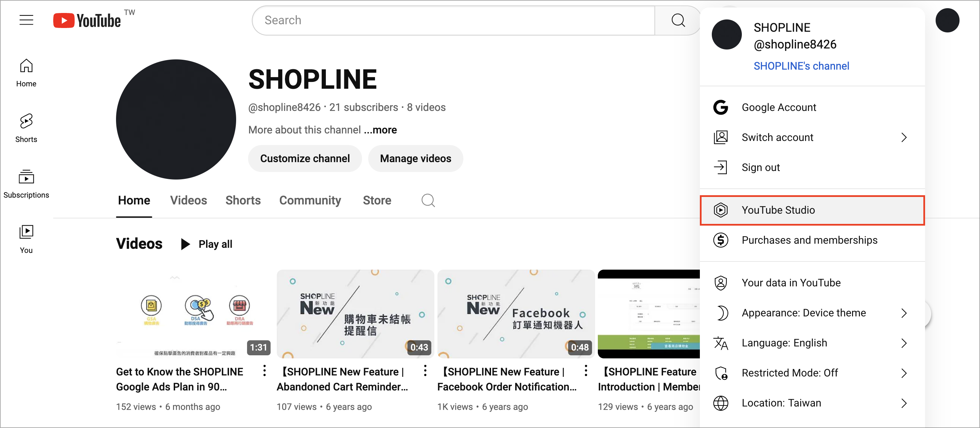Viewport: 980px width, 428px height.
Task: Click the @shopline8426 handle in menu
Action: (795, 44)
